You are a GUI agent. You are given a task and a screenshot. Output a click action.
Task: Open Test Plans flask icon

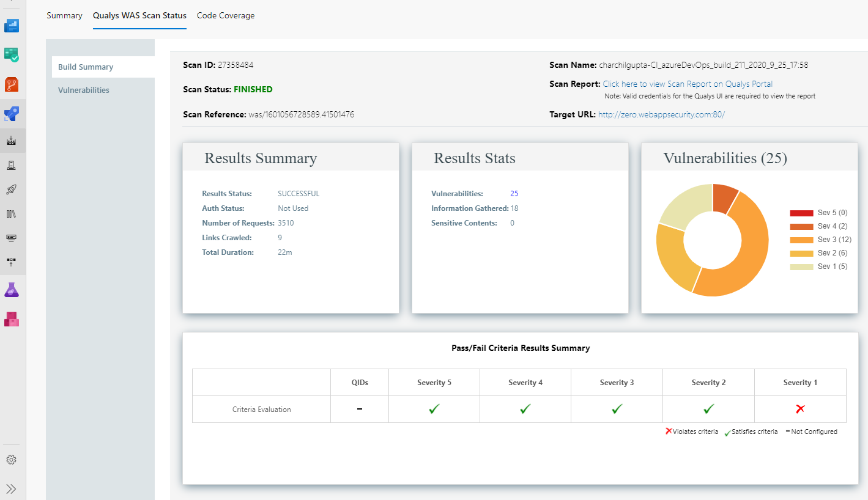click(x=12, y=290)
